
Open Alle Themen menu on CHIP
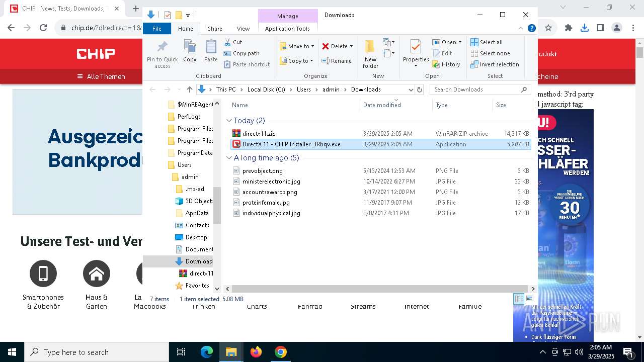101,76
